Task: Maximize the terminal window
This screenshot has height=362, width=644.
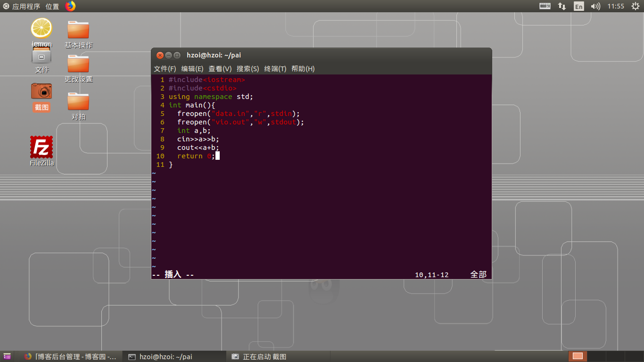Action: 177,55
